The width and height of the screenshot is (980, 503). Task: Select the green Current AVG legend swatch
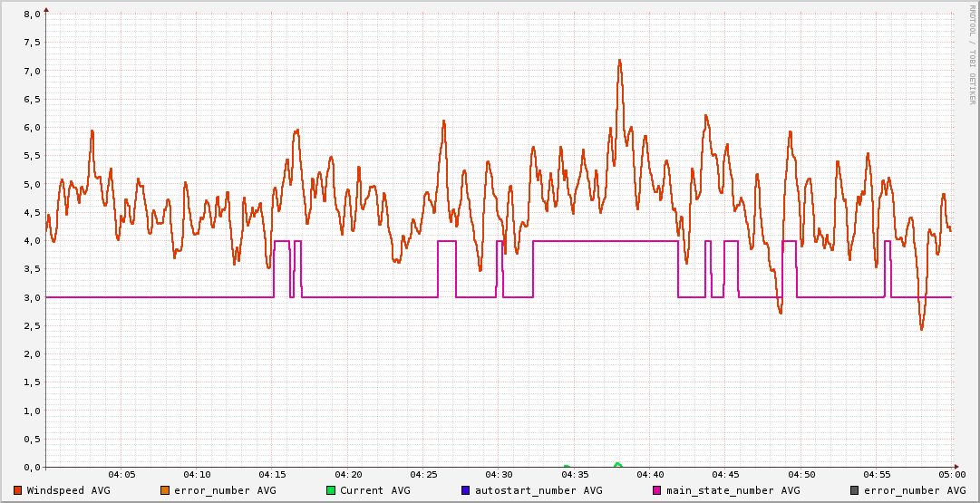(331, 490)
